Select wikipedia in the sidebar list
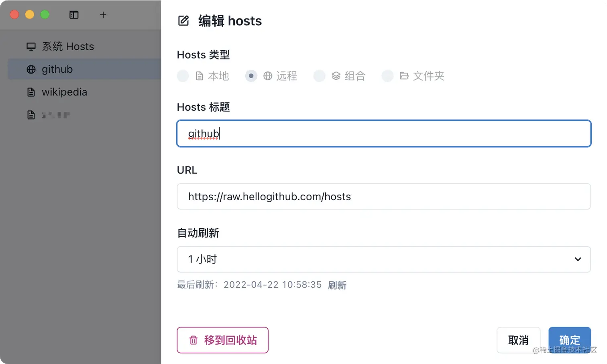607x364 pixels. (x=64, y=92)
